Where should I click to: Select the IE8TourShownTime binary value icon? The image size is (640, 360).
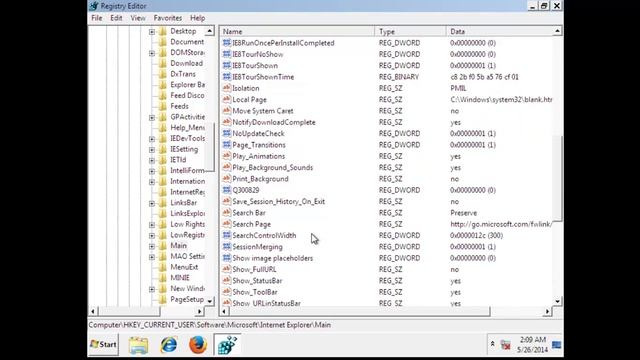(x=227, y=77)
